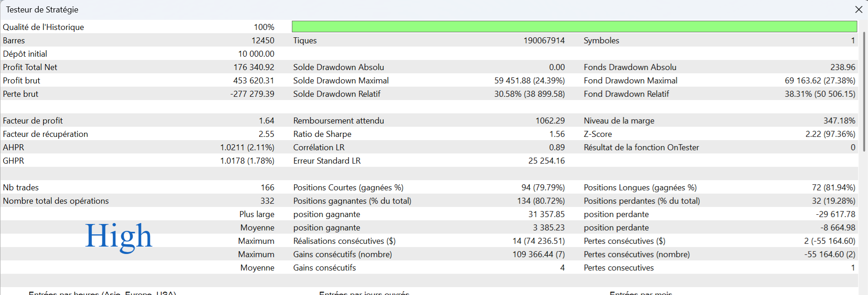Click the Z-Score value
The image size is (868, 295).
click(830, 134)
